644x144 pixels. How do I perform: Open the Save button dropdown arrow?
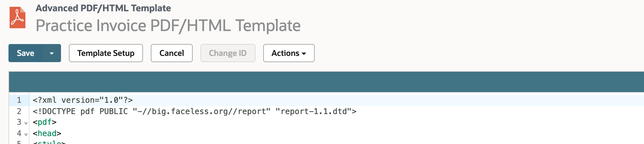(x=52, y=53)
